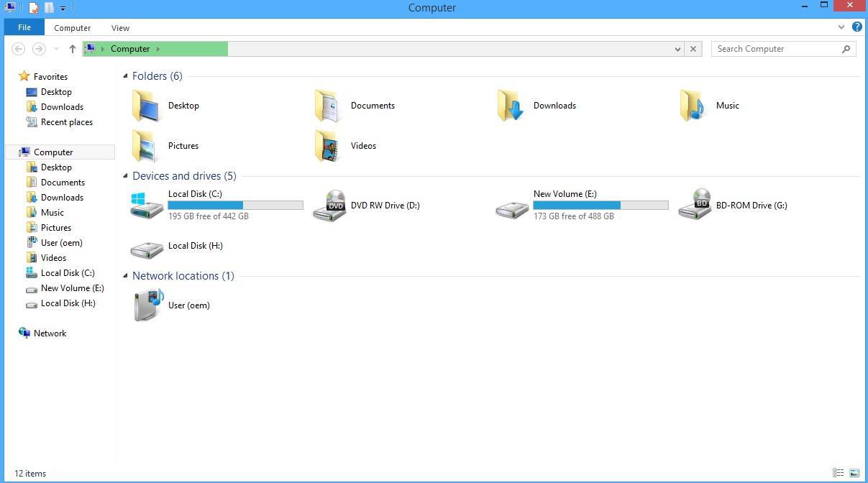Select the New Volume (E:) drive icon

point(512,208)
